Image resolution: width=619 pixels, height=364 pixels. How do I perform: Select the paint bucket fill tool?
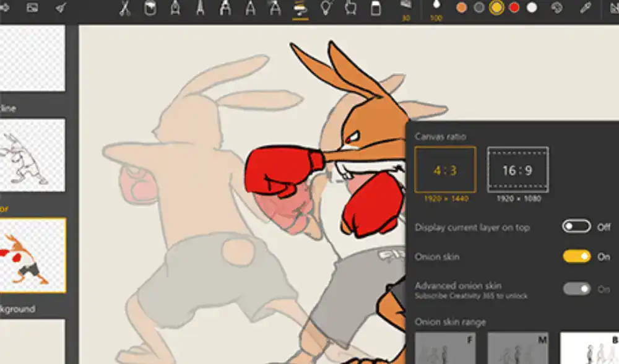[150, 9]
